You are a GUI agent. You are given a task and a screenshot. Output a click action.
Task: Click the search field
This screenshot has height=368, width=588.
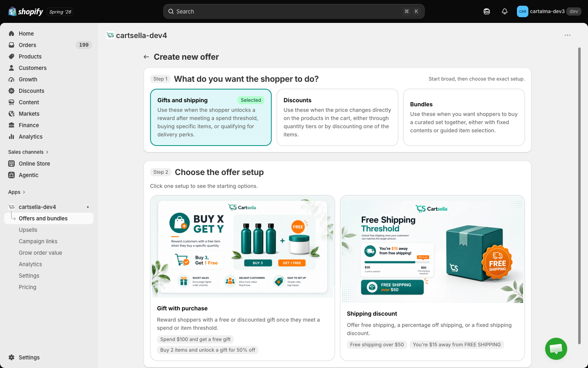[x=294, y=11]
